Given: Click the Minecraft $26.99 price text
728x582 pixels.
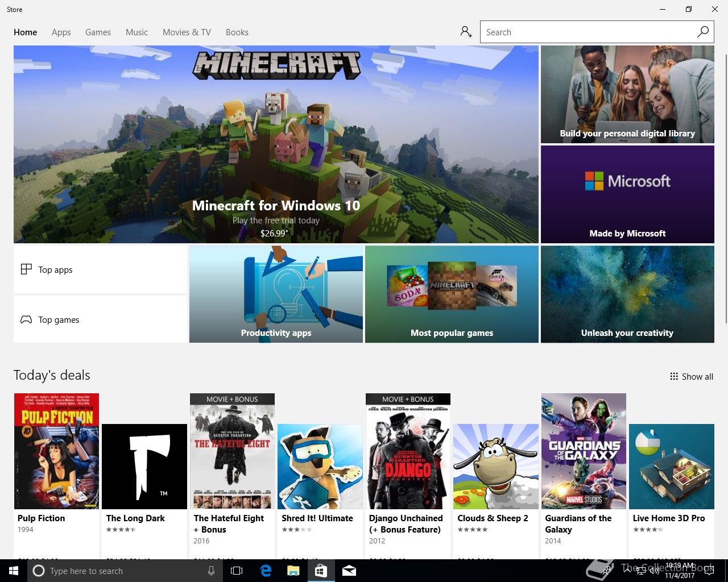Looking at the screenshot, I should click(275, 233).
